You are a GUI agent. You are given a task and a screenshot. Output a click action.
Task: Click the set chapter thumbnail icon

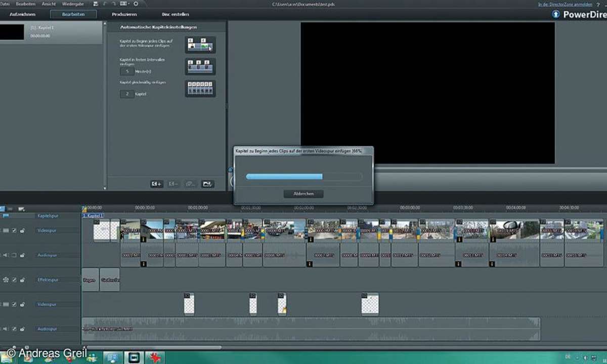coord(207,184)
